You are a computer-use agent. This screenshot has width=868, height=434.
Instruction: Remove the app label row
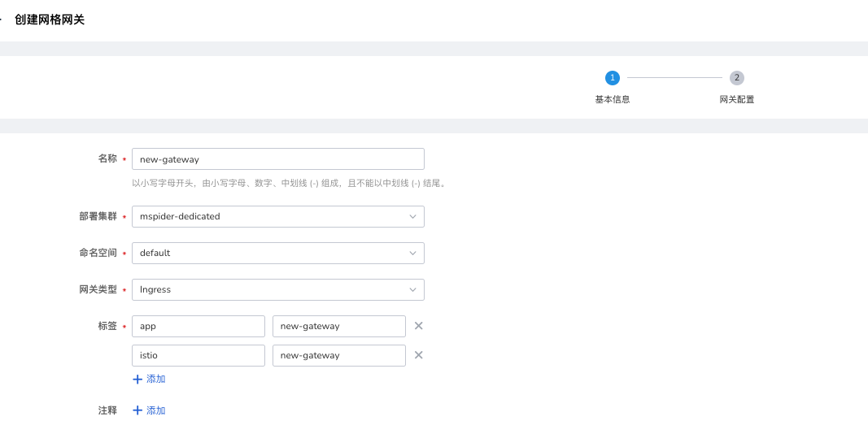tap(419, 326)
